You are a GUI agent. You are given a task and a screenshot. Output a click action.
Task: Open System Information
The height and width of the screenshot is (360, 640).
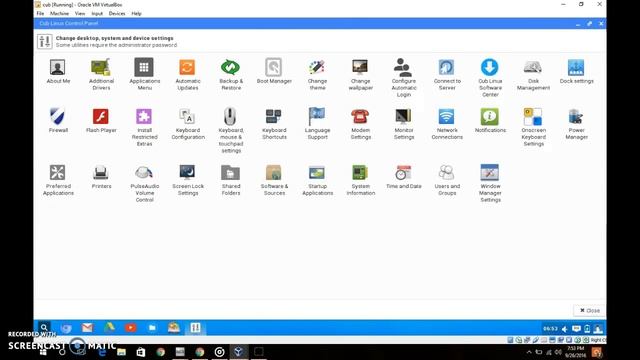tap(360, 180)
